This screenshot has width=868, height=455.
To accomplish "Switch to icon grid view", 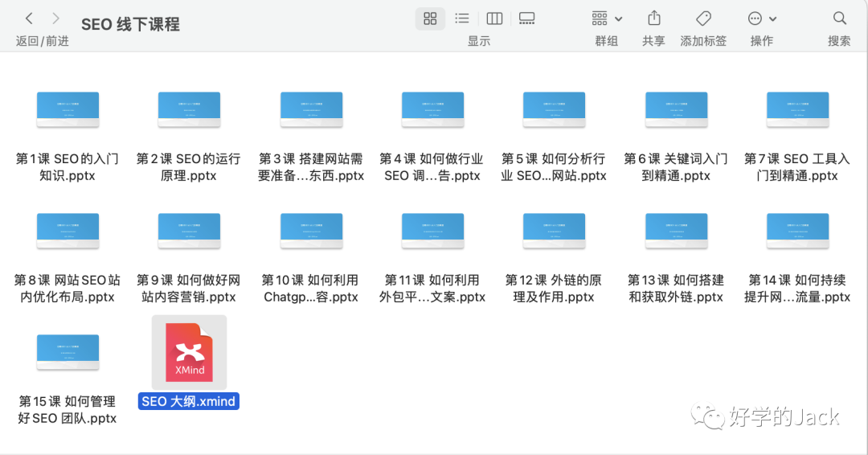I will tap(430, 18).
